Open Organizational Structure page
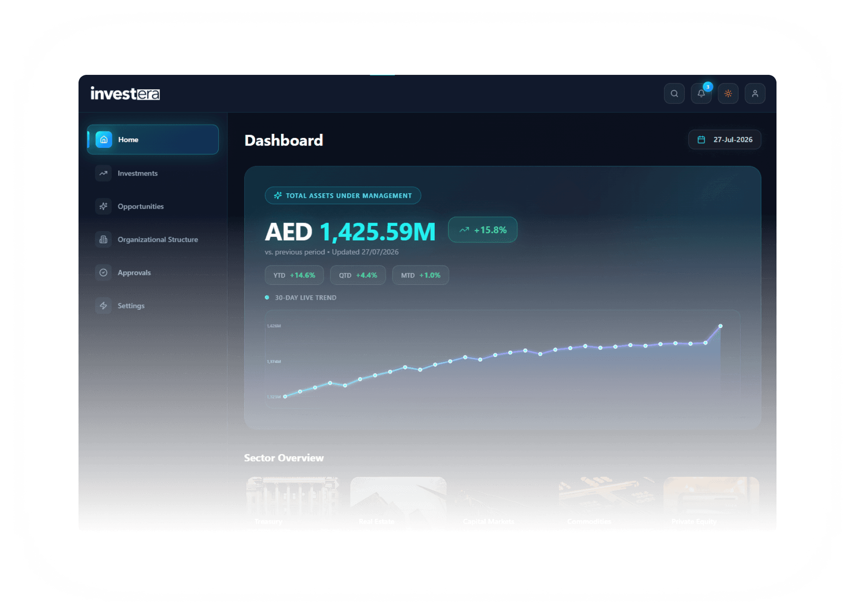 [x=152, y=240]
